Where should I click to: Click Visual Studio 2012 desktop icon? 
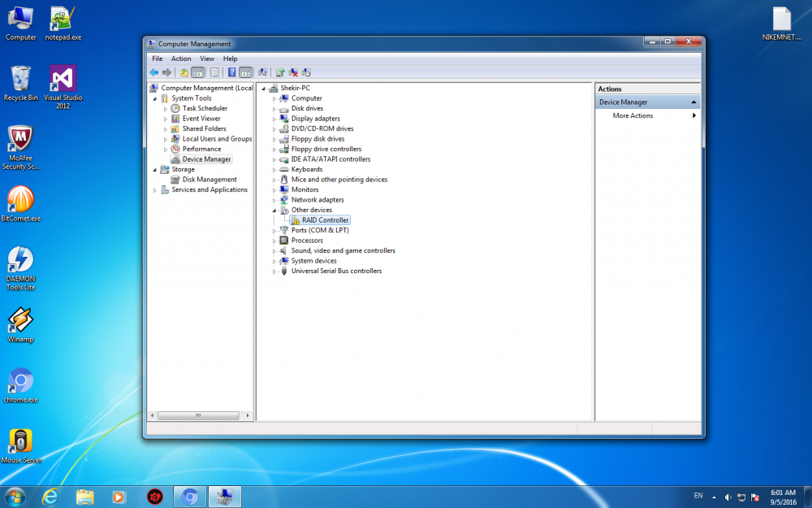coord(63,87)
